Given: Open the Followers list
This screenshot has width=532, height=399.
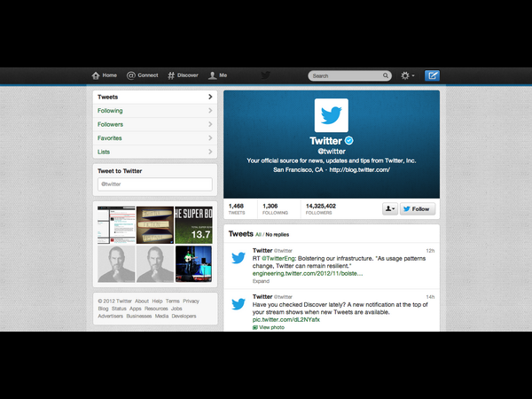Looking at the screenshot, I should point(155,124).
